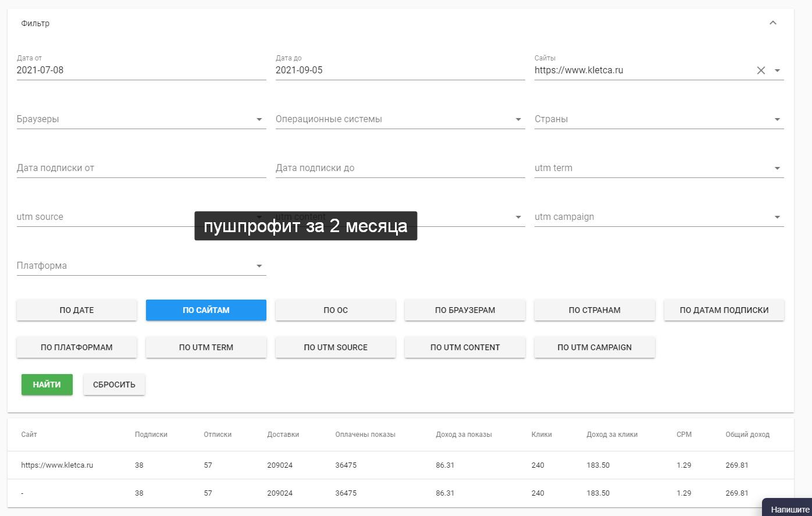
Task: Click the Оплачены показы column header
Action: pyautogui.click(x=365, y=435)
